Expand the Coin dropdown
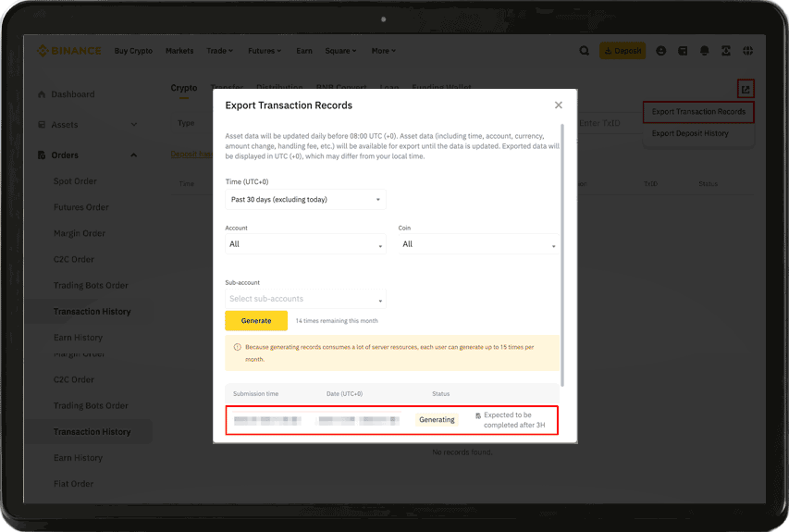 478,244
